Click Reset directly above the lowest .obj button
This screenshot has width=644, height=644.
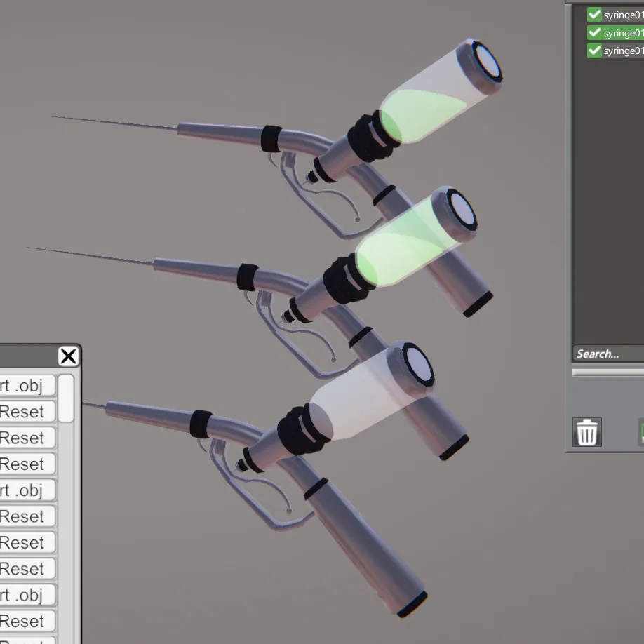(27, 568)
